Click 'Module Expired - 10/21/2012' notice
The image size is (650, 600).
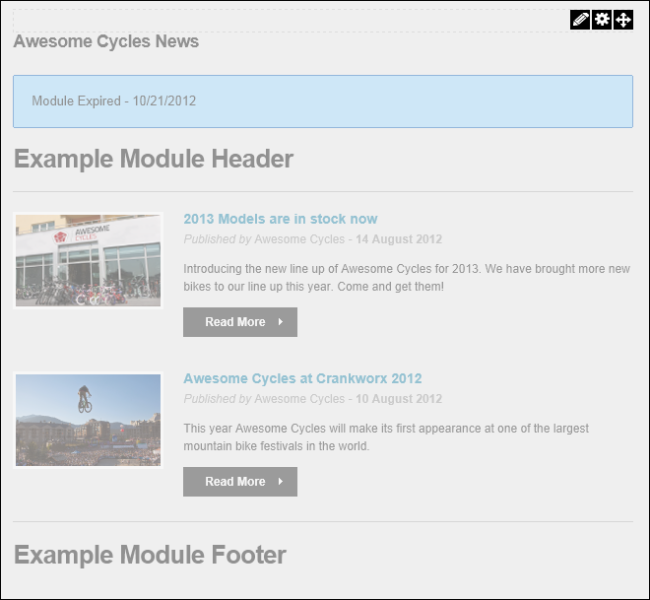[323, 101]
